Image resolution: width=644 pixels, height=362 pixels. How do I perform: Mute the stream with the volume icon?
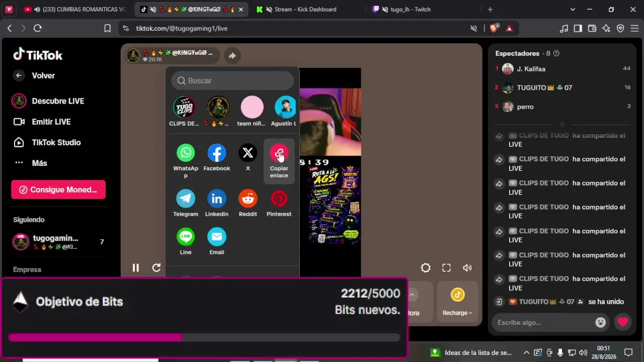click(x=467, y=268)
